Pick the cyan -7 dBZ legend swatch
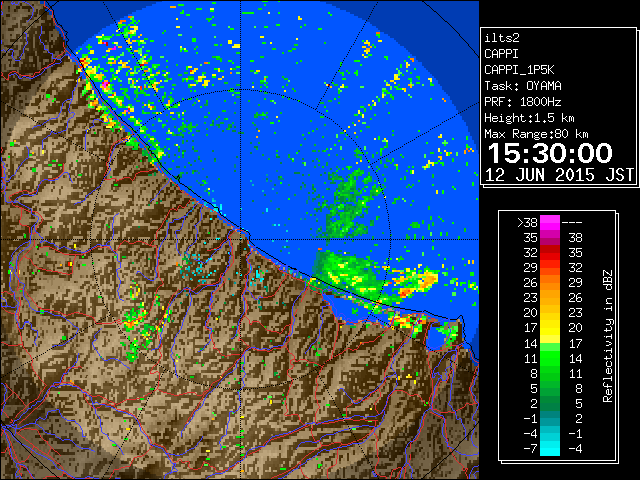The height and width of the screenshot is (480, 640). 550,448
